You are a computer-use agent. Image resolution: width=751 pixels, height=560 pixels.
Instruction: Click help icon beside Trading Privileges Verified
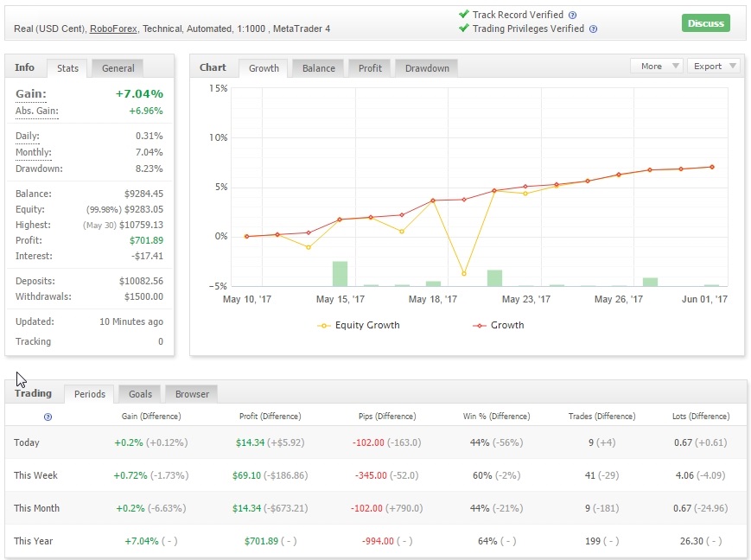[x=593, y=29]
